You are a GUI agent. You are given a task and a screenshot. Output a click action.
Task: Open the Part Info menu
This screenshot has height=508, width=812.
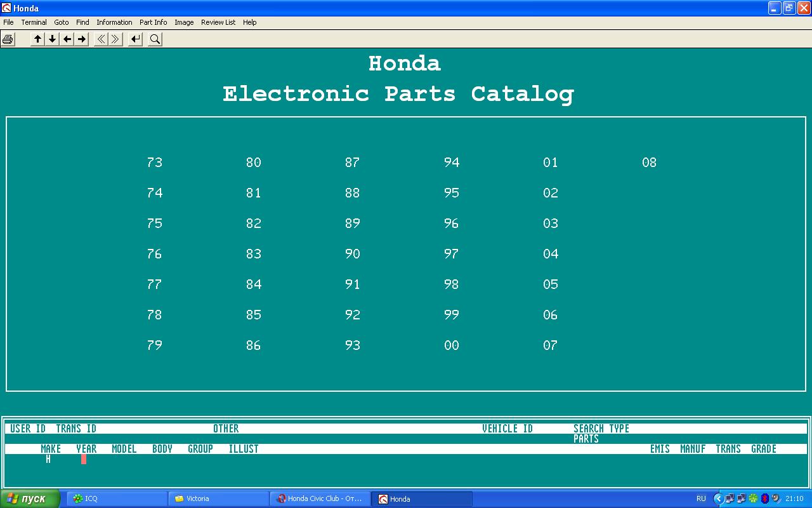click(153, 22)
